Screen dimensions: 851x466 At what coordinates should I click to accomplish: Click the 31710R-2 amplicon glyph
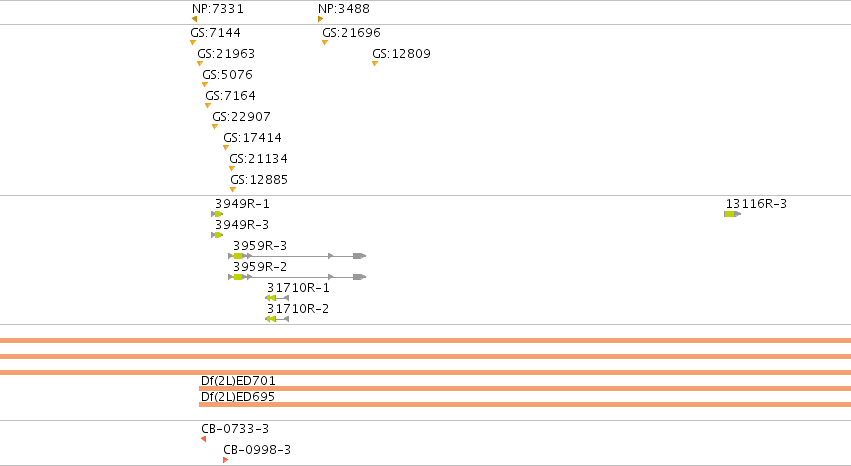click(x=277, y=319)
